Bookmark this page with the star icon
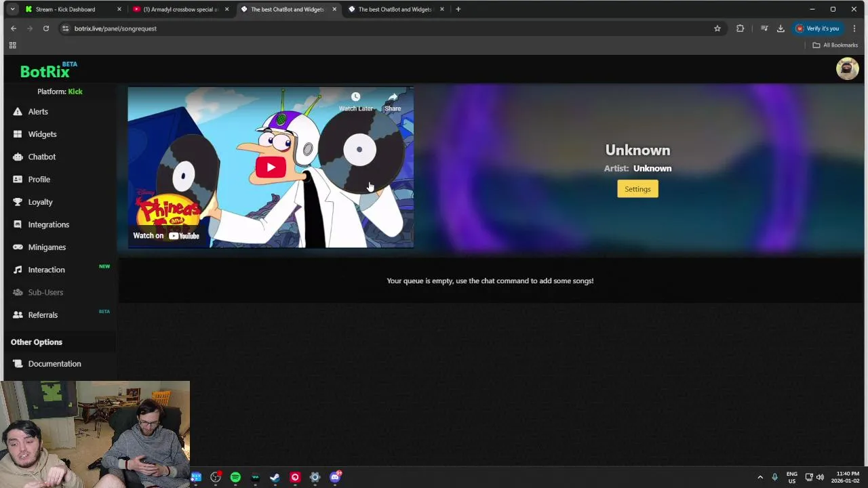The width and height of the screenshot is (868, 488). tap(717, 28)
